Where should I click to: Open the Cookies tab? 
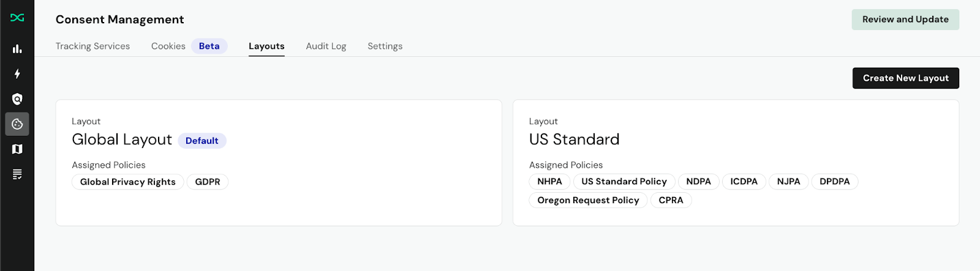(x=168, y=46)
